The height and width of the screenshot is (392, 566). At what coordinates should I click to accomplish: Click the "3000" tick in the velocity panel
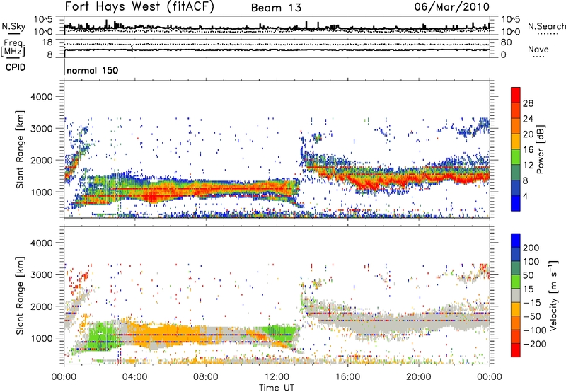click(41, 275)
